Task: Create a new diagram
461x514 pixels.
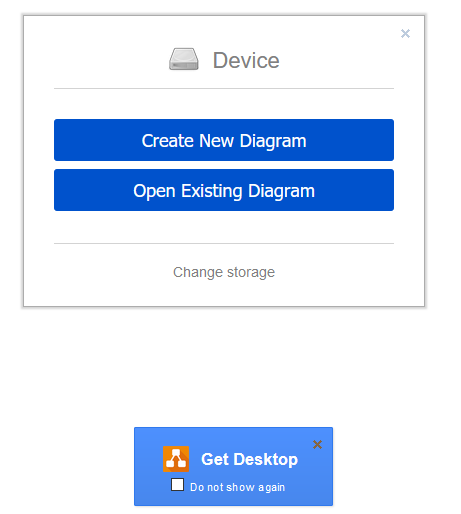Action: pos(224,140)
